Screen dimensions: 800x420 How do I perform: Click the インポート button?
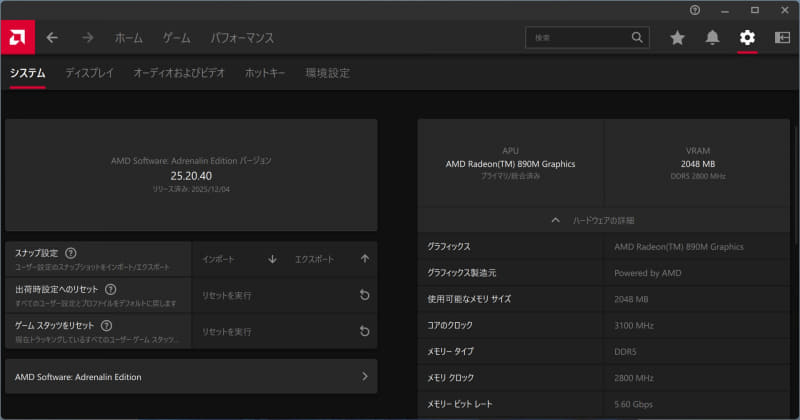tap(238, 259)
